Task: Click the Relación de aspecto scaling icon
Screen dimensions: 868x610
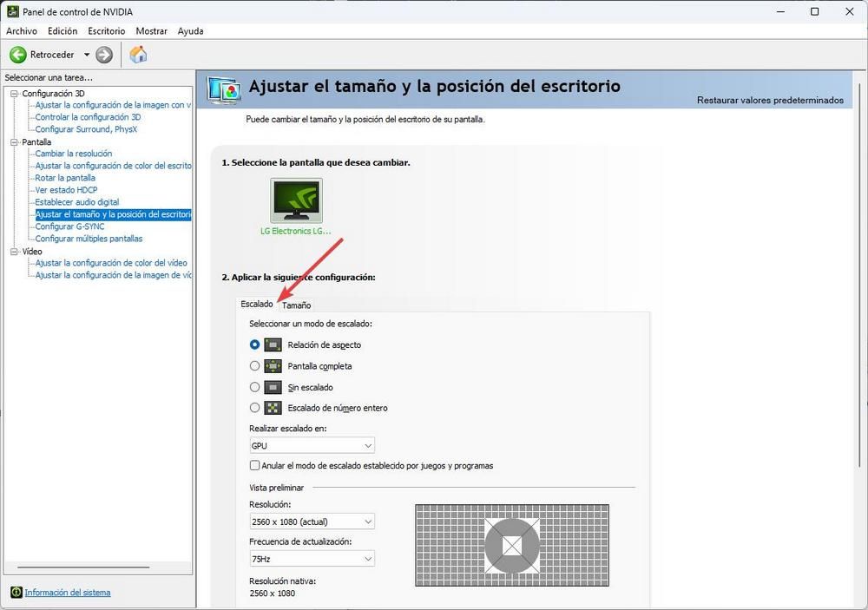Action: [x=273, y=344]
